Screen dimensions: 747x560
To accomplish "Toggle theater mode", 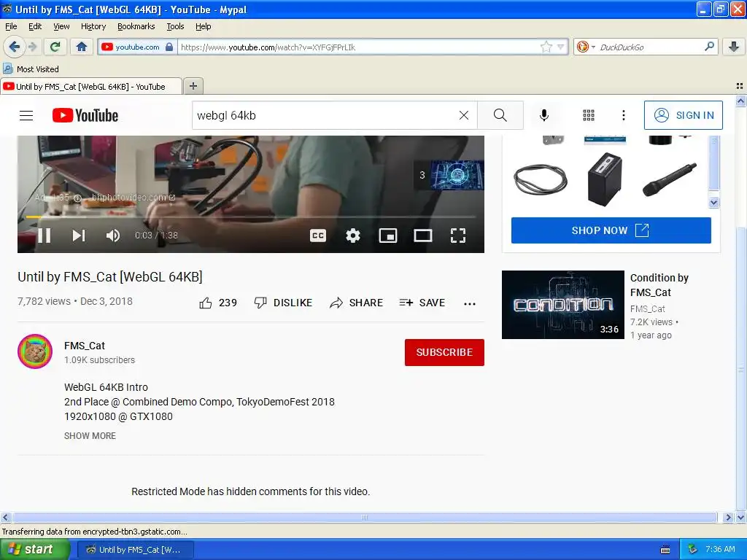I will point(422,236).
